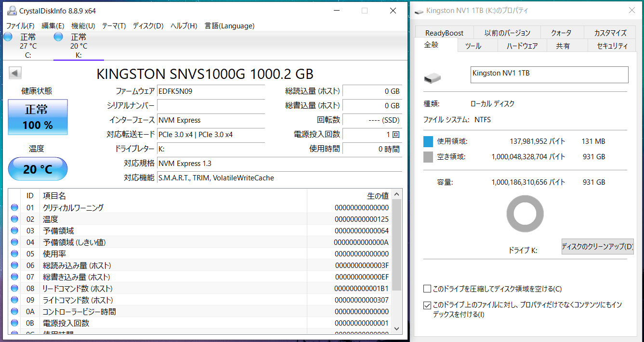Click the gray 空き領域 color swatch
Screen dimensions: 644x342
[x=428, y=157]
